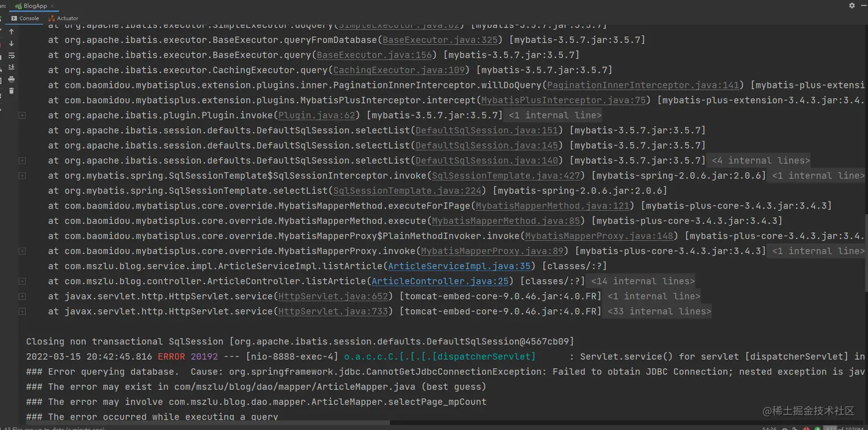
Task: Hide the Run tool window
Action: (x=862, y=5)
